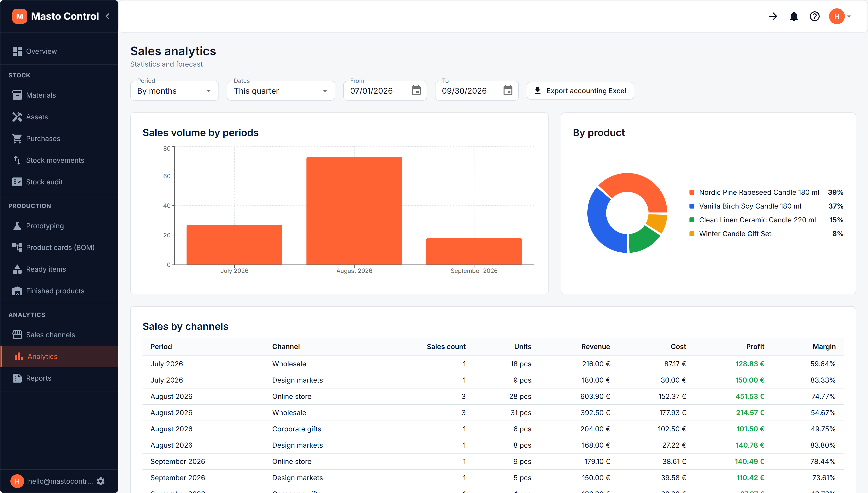Click the Profit column header
The height and width of the screenshot is (493, 868).
[755, 347]
